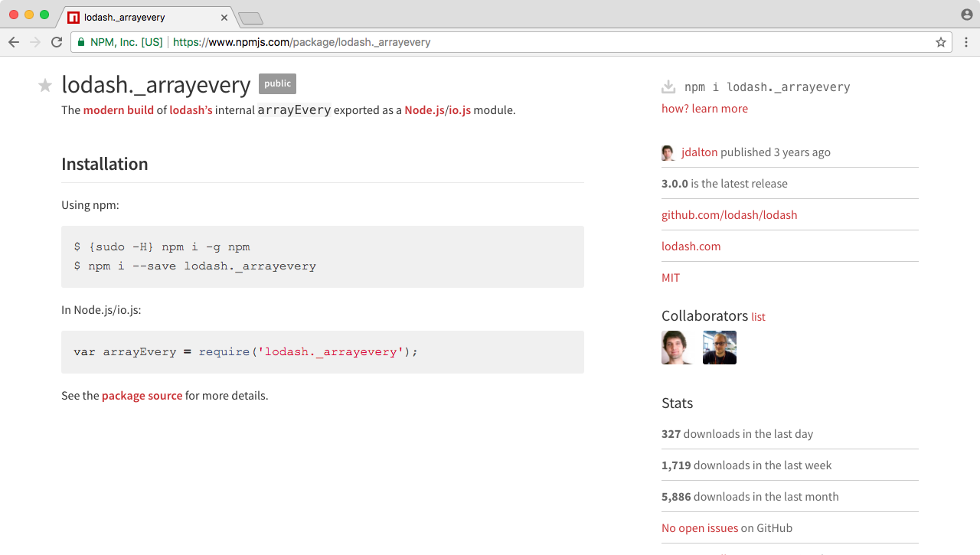Image resolution: width=980 pixels, height=555 pixels.
Task: Reload the current page
Action: 57,42
